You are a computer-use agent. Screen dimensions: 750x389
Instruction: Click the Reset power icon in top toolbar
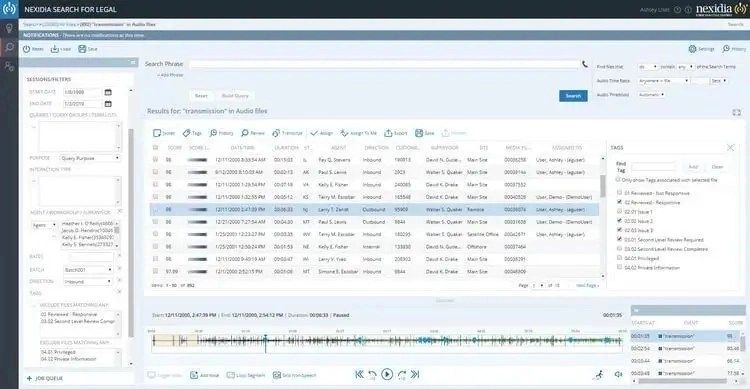[26, 49]
